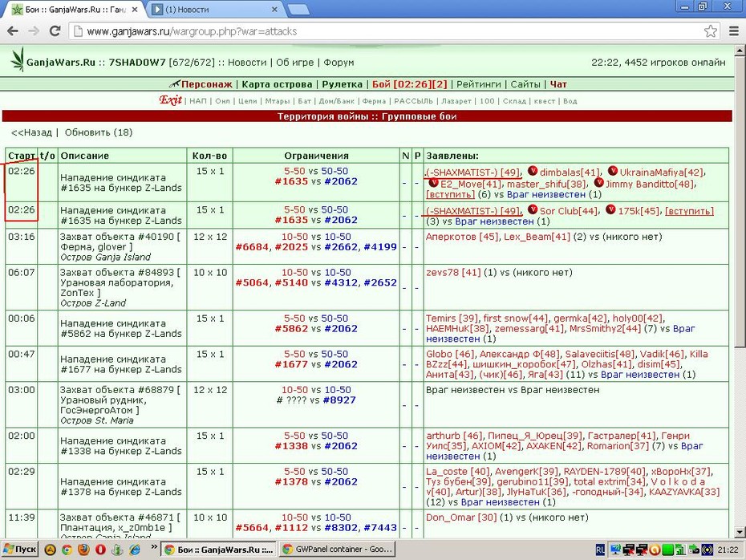
Task: Click the RU language indicator in the tray
Action: tap(600, 550)
